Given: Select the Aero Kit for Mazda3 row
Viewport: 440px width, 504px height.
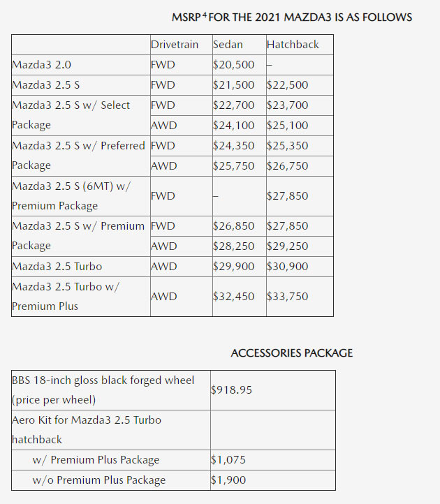Looking at the screenshot, I should coord(87,420).
